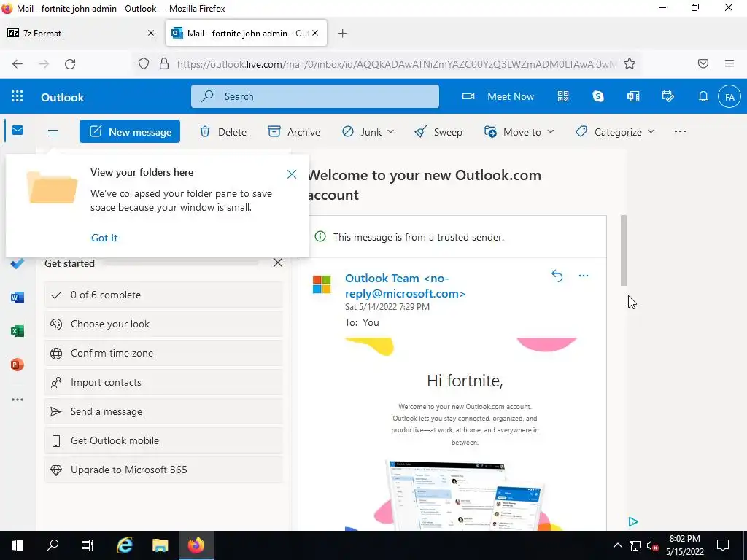Click the New message button

130,131
